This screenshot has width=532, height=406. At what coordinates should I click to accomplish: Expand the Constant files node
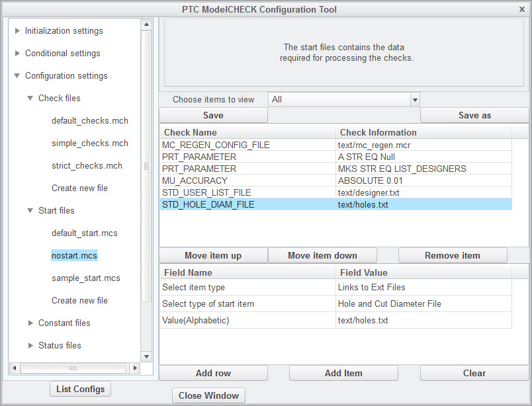30,323
